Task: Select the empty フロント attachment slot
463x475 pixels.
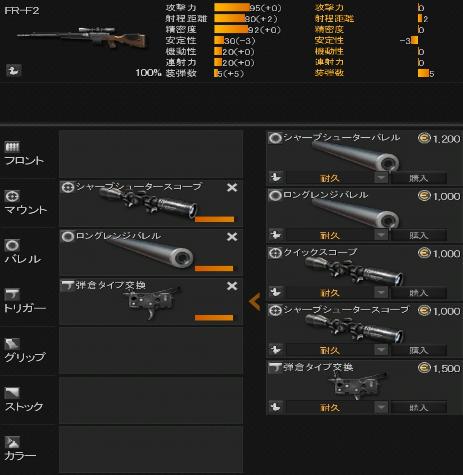Action: [151, 154]
